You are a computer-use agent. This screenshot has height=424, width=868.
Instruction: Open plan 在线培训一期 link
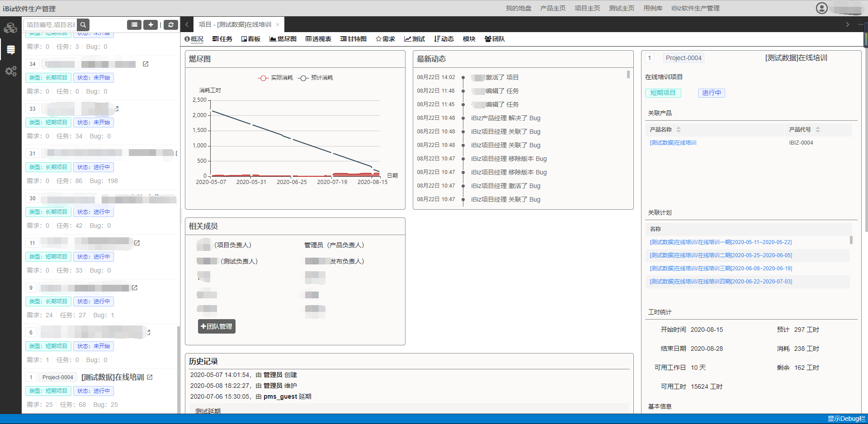721,242
